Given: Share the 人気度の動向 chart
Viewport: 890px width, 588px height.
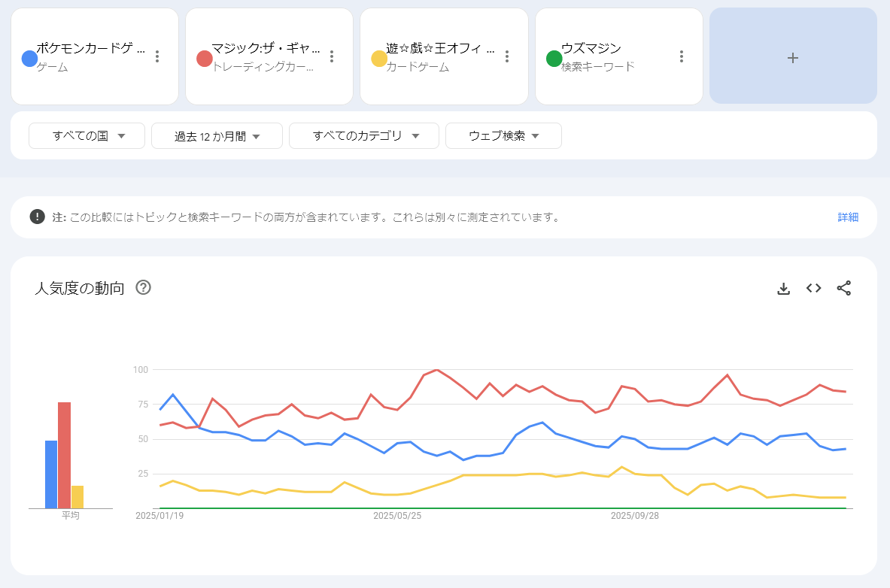Looking at the screenshot, I should (843, 288).
